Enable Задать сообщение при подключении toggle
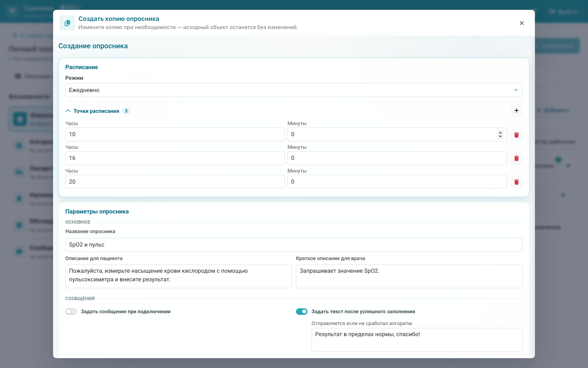The height and width of the screenshot is (368, 588). [x=71, y=312]
